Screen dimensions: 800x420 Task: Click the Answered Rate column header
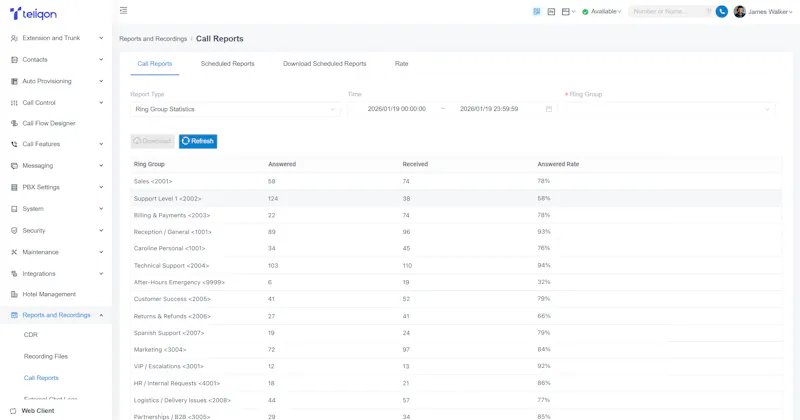(558, 164)
